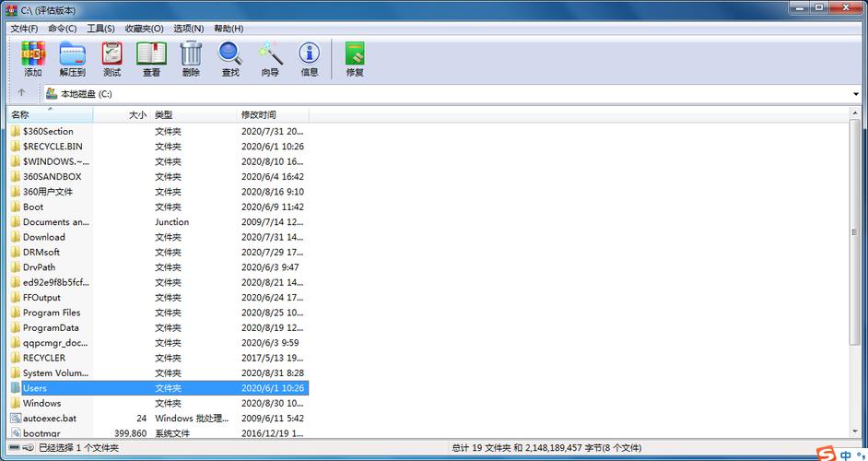Click the 解压到 (Extract to) icon
868x461 pixels.
(72, 59)
